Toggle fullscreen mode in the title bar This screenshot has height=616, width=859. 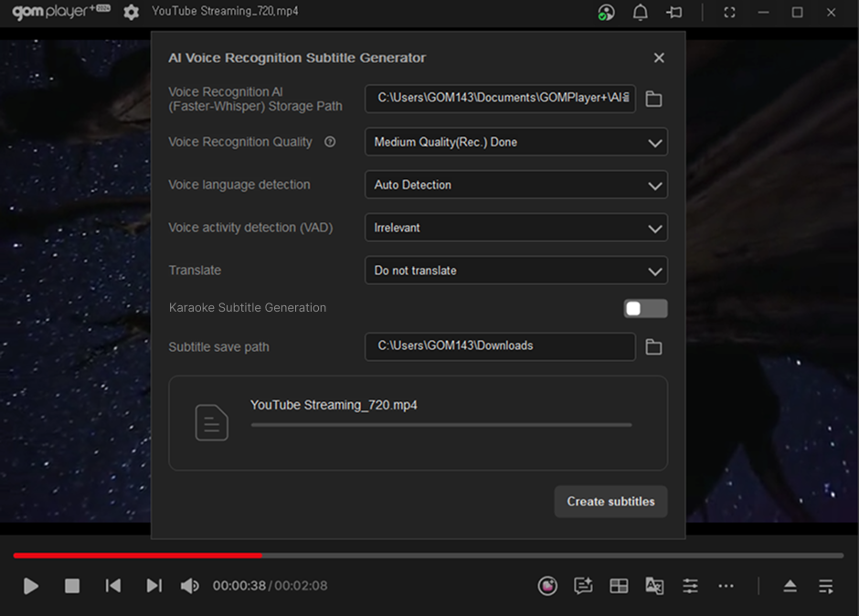pos(729,13)
